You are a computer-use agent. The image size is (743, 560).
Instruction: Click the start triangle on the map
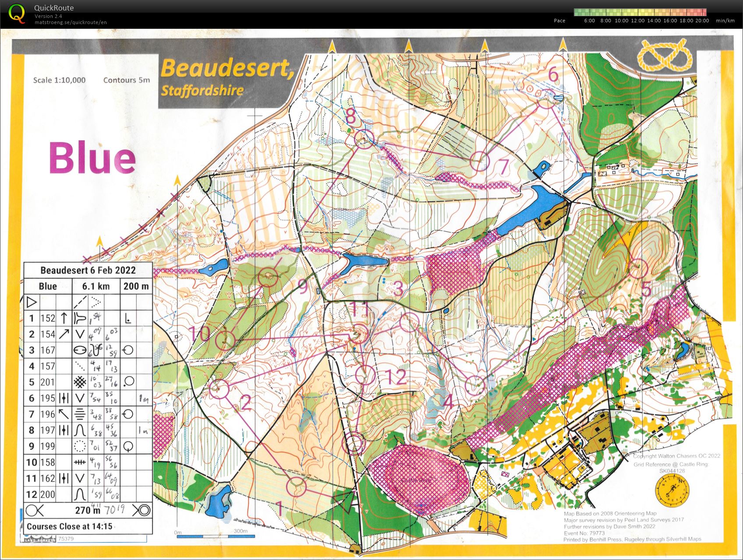pos(344,500)
